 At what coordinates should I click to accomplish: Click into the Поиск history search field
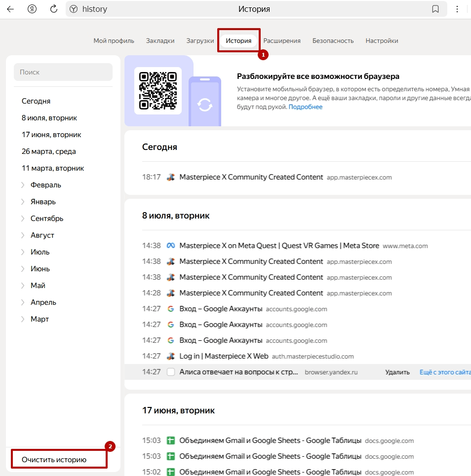pos(63,72)
